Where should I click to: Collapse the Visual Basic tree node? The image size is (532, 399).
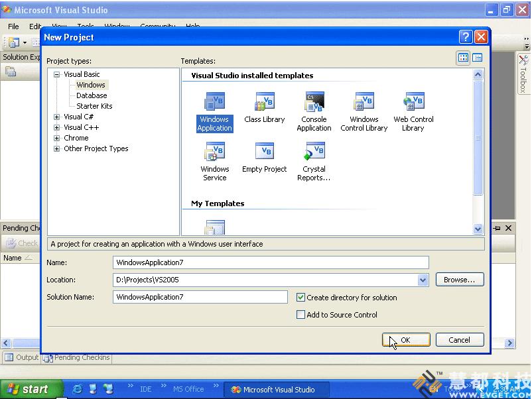[56, 75]
